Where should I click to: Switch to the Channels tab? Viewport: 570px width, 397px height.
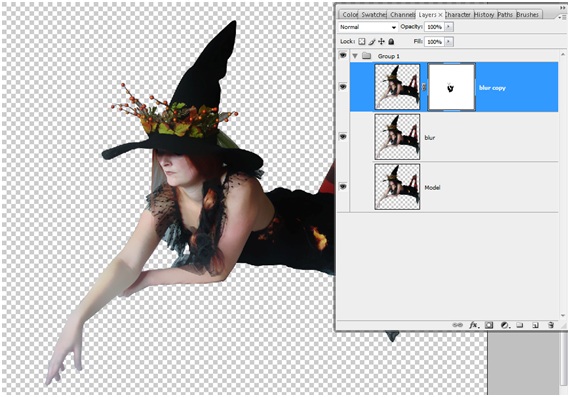402,15
